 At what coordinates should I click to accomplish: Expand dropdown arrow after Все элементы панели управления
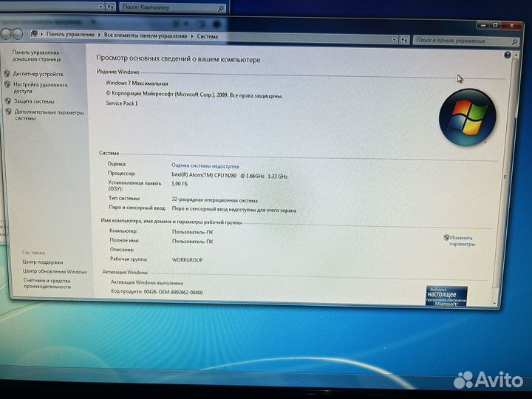192,35
